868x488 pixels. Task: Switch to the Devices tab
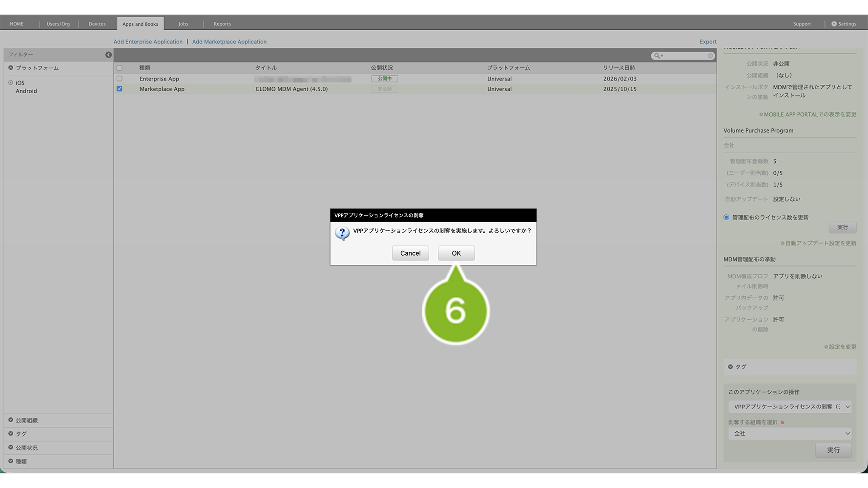97,24
